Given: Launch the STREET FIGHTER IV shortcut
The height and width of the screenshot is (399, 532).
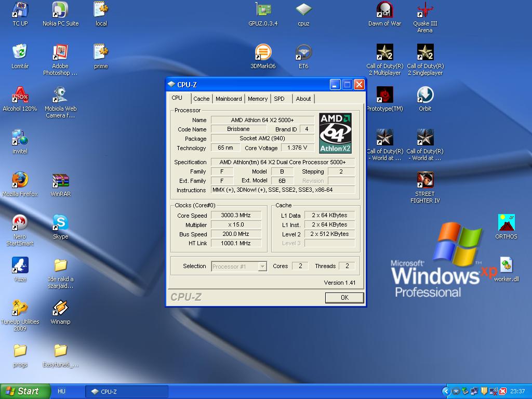Looking at the screenshot, I should coord(425,188).
